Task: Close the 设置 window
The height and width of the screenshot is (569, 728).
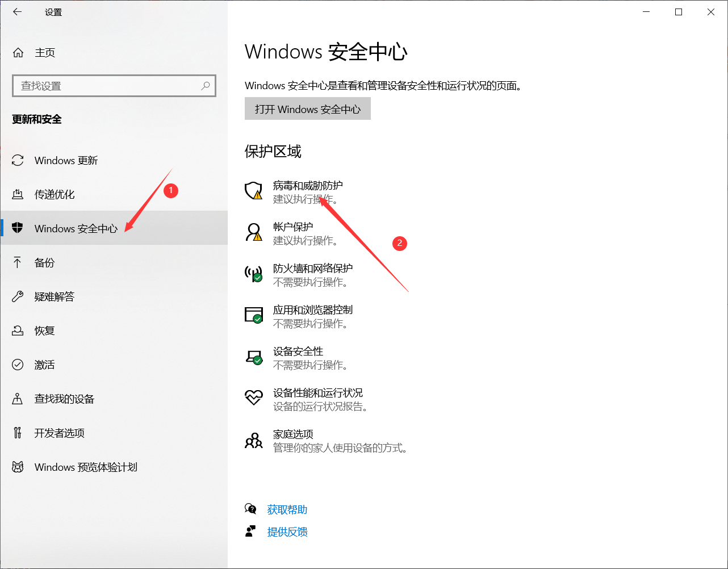Action: pyautogui.click(x=711, y=12)
